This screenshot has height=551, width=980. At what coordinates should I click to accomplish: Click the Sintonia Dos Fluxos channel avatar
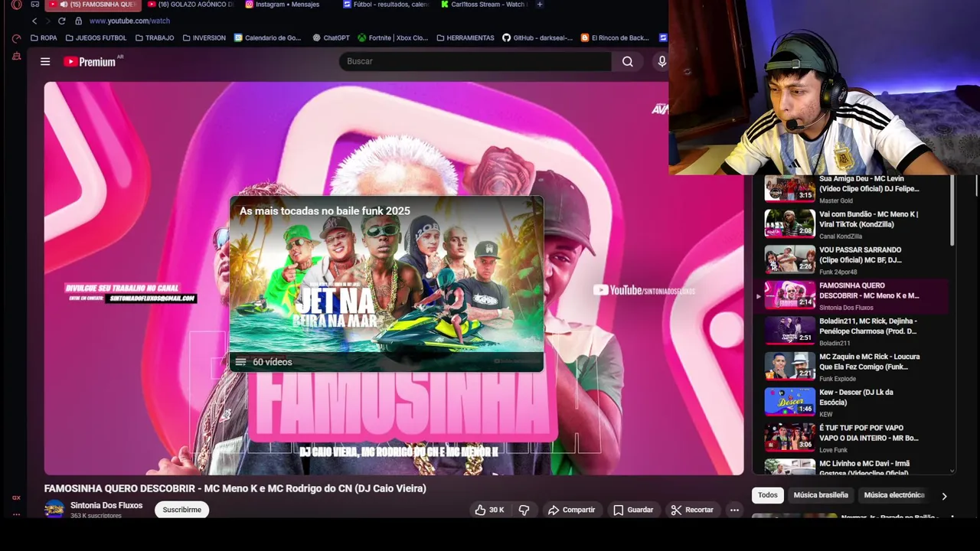coord(54,509)
